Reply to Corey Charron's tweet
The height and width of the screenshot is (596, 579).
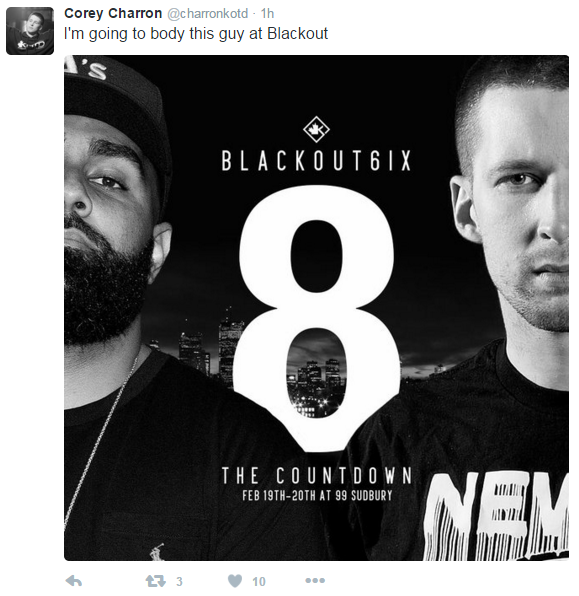[74, 581]
